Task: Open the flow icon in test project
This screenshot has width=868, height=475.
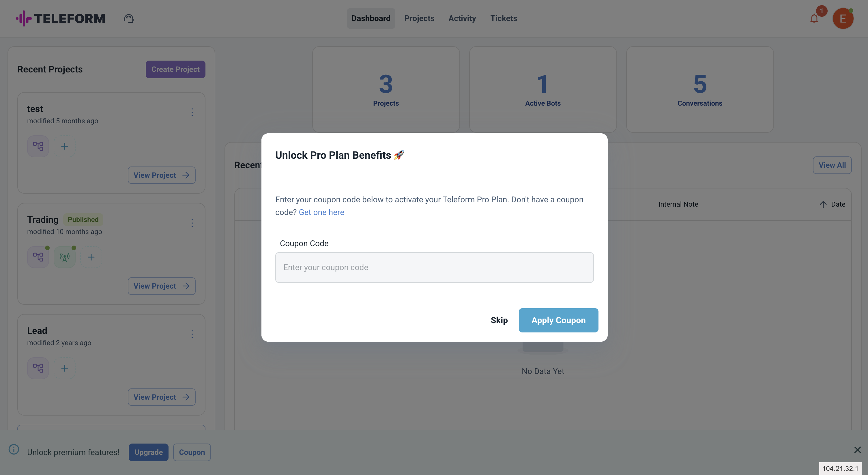Action: [x=38, y=146]
